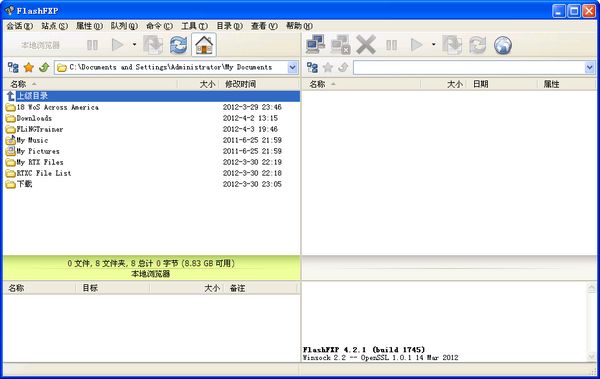
Task: Open the 工具 menu
Action: tap(194, 26)
